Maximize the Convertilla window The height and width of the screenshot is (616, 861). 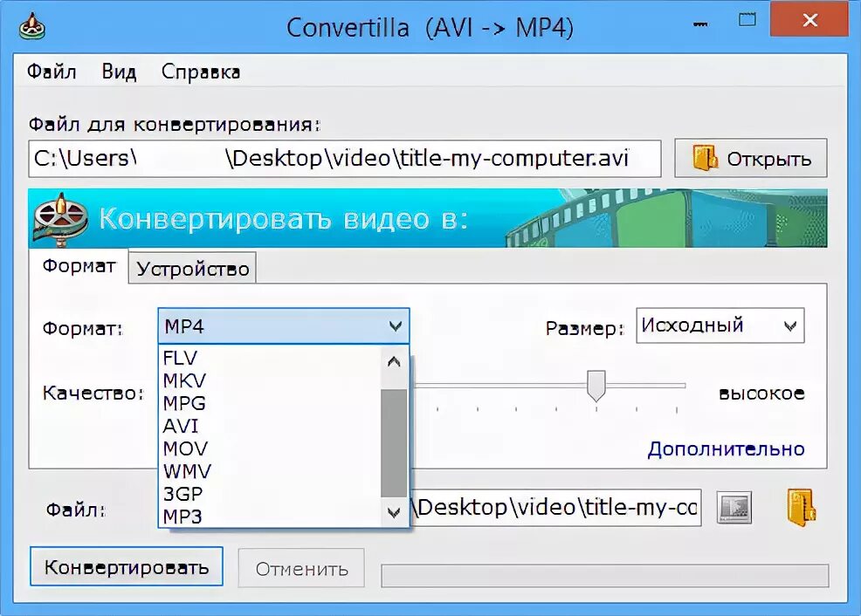747,20
